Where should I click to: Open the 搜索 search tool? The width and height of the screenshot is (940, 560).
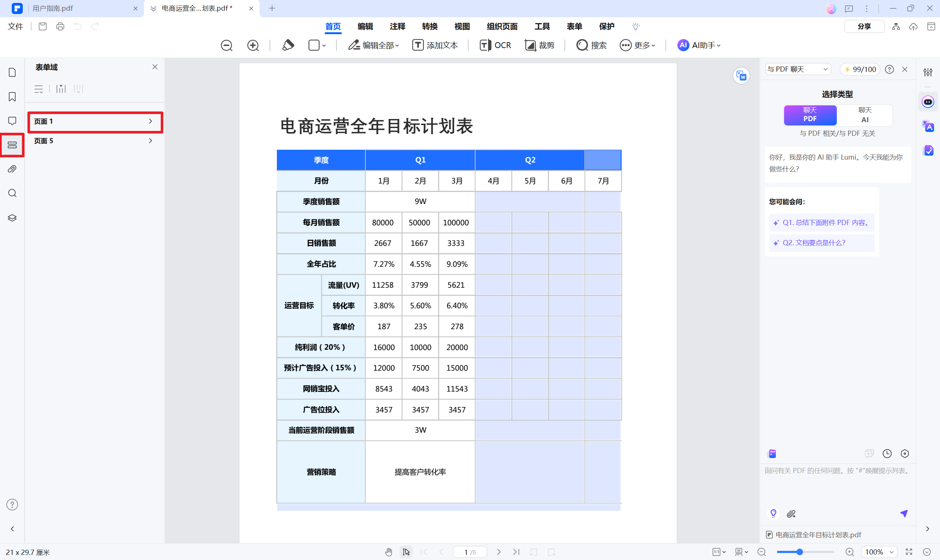[x=592, y=45]
